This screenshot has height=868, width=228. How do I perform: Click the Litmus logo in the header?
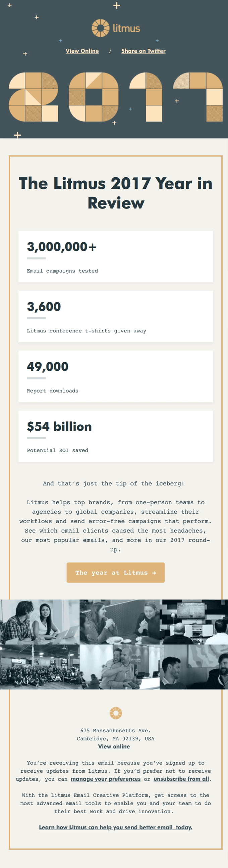click(116, 28)
